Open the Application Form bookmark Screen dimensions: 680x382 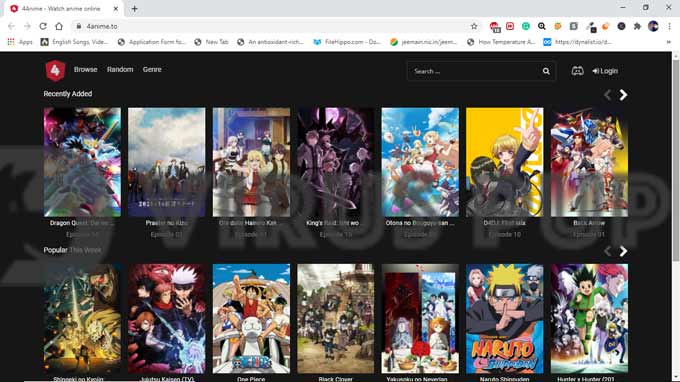click(151, 42)
